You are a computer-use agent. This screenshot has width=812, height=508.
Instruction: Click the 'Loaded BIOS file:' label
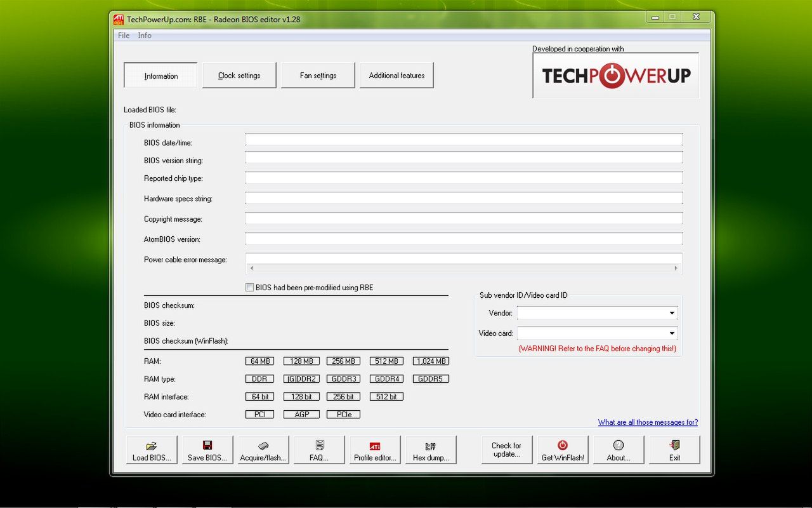[150, 110]
